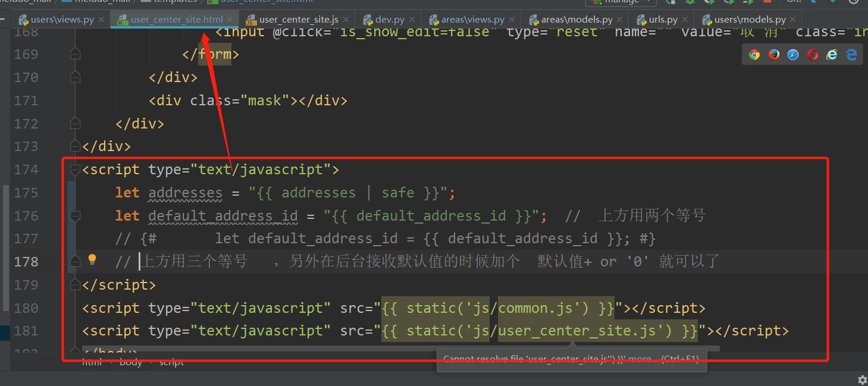Collapse fold marker on line 173
Image resolution: width=868 pixels, height=386 pixels.
tap(75, 146)
